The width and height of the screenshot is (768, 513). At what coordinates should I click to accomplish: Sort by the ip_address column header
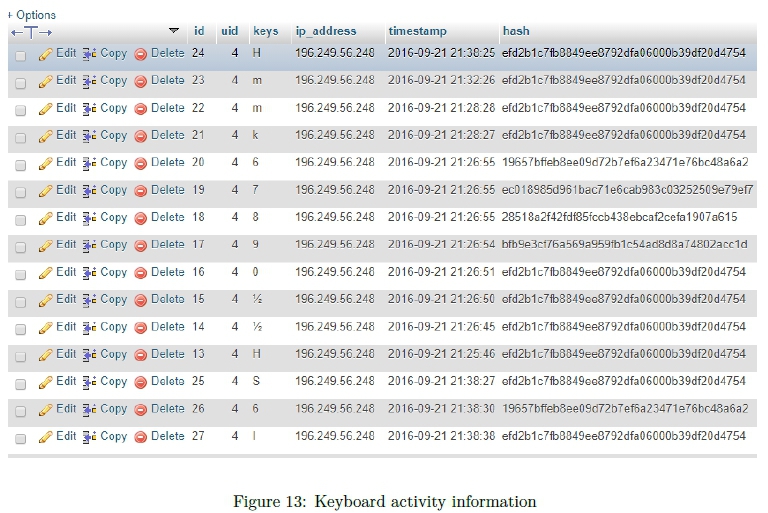coord(325,31)
